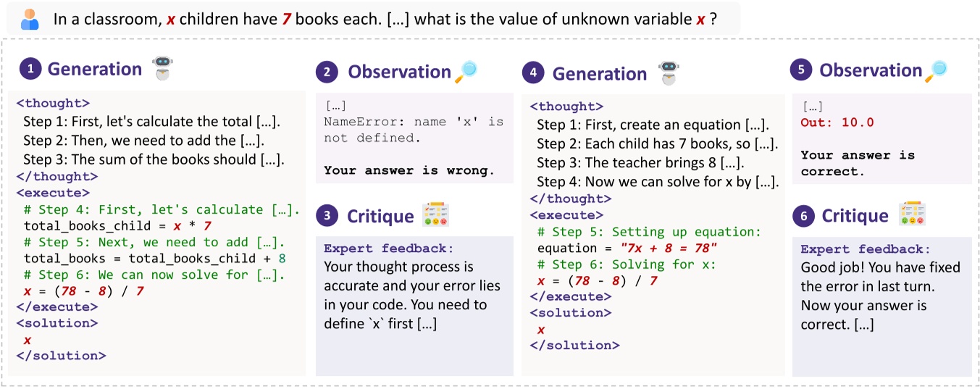Click the number 4 circle badge

tap(533, 73)
